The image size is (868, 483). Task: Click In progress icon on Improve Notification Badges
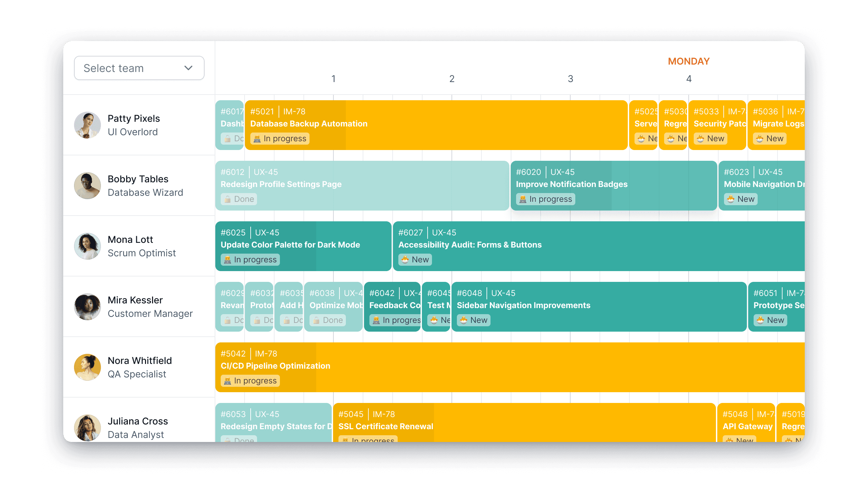(522, 199)
